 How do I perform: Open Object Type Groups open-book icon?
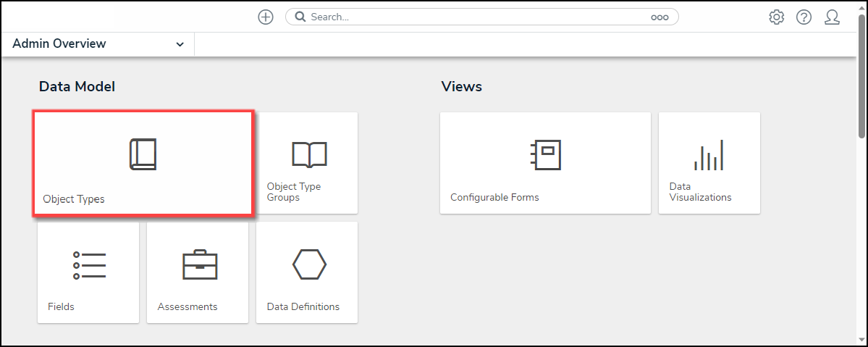click(309, 154)
